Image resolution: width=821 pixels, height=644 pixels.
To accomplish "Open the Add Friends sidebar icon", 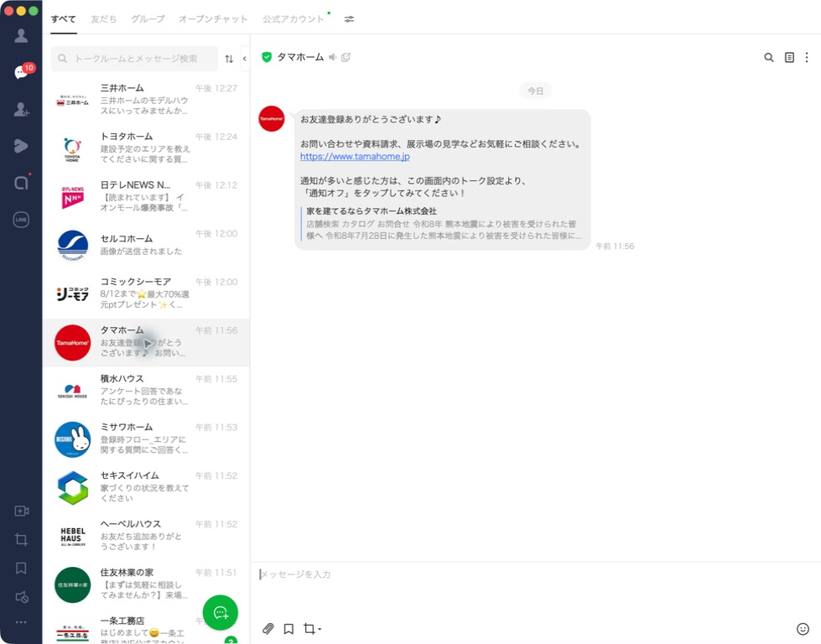I will point(21,109).
